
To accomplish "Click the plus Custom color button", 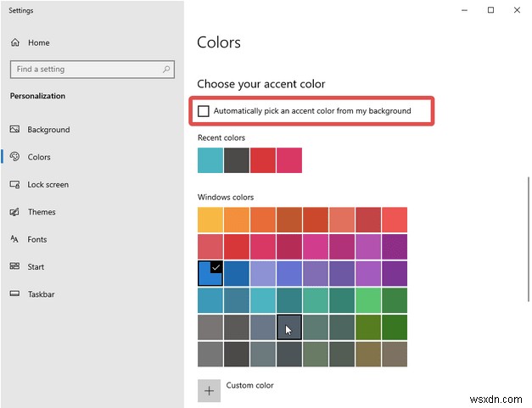I will tap(209, 390).
